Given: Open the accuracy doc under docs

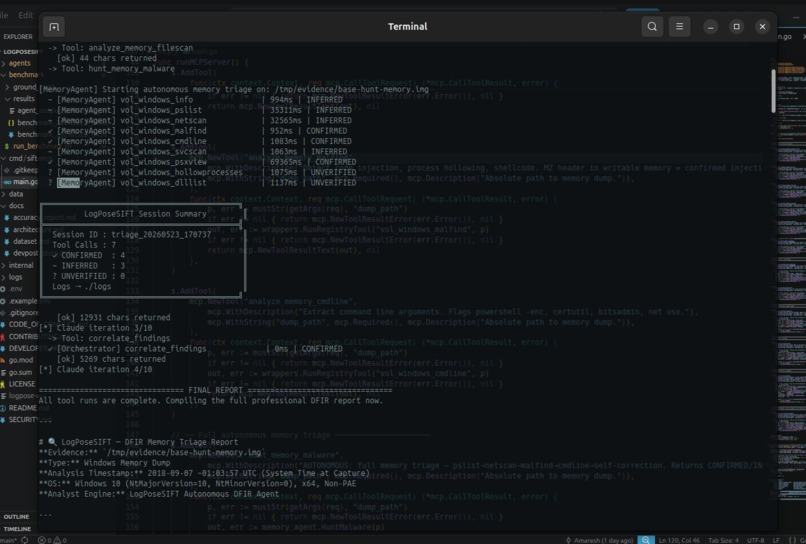Looking at the screenshot, I should pos(23,218).
